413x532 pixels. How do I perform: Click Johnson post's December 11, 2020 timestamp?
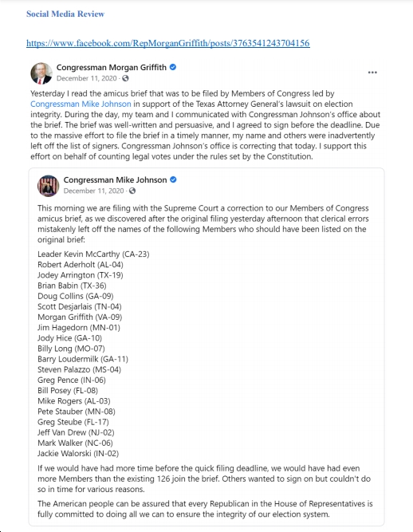point(93,191)
